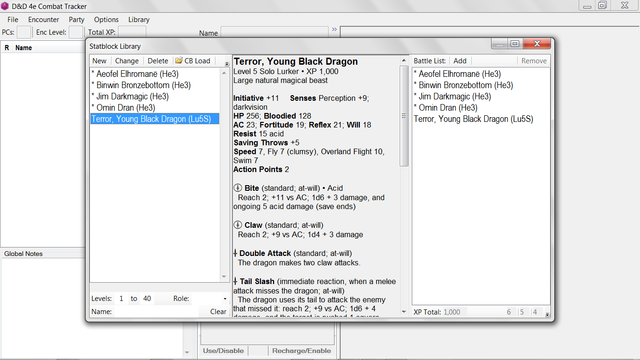Click the Use/Disable button
The image size is (640, 360).
tap(223, 351)
